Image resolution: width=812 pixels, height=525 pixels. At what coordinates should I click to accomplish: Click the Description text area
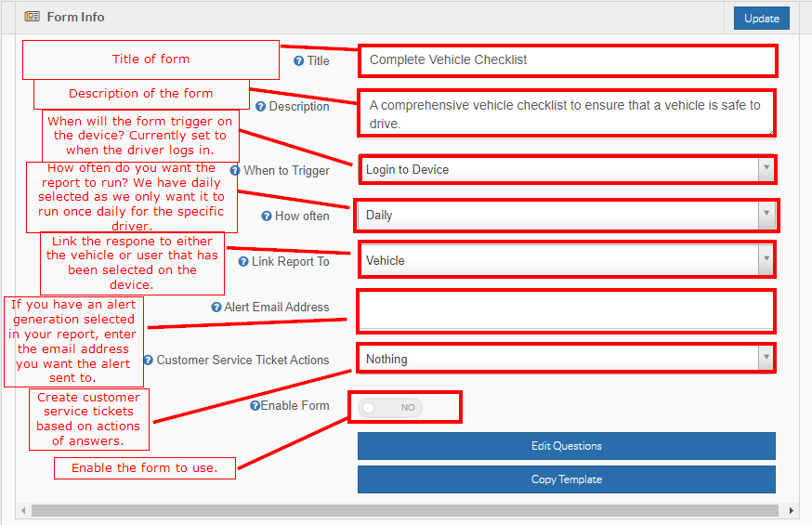coord(567,114)
